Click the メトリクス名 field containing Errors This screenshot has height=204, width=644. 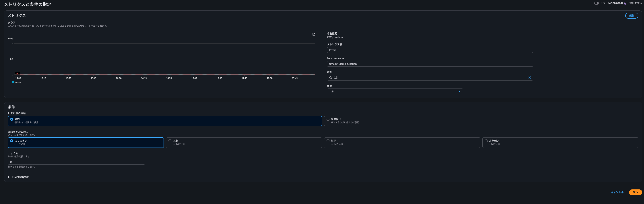[x=430, y=50]
